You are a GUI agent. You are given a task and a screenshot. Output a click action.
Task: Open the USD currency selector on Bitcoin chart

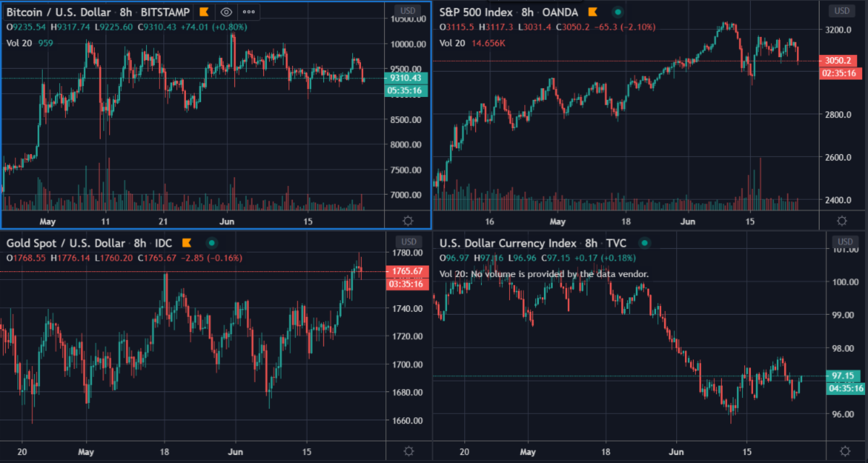[x=408, y=11]
